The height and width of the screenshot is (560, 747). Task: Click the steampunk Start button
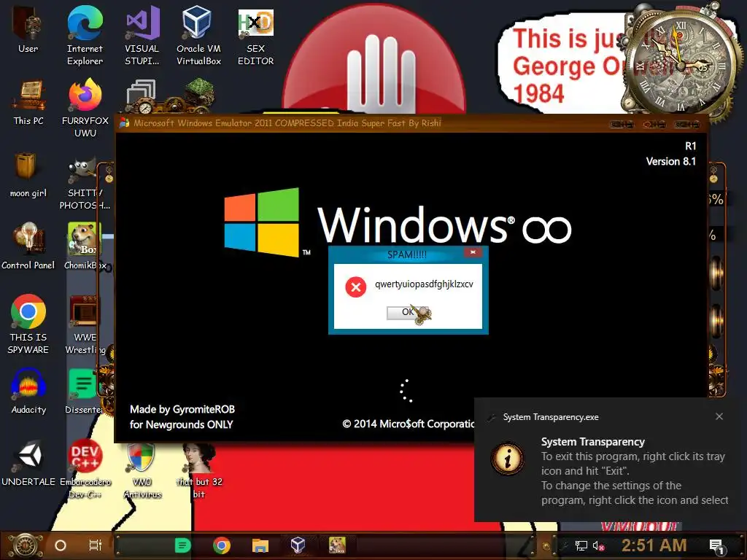point(25,545)
